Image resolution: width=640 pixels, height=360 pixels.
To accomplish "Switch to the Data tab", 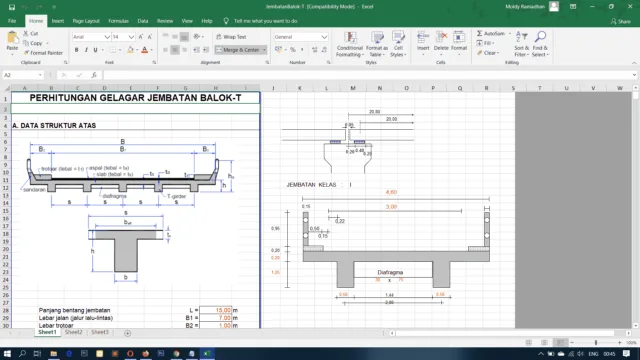I will (143, 21).
